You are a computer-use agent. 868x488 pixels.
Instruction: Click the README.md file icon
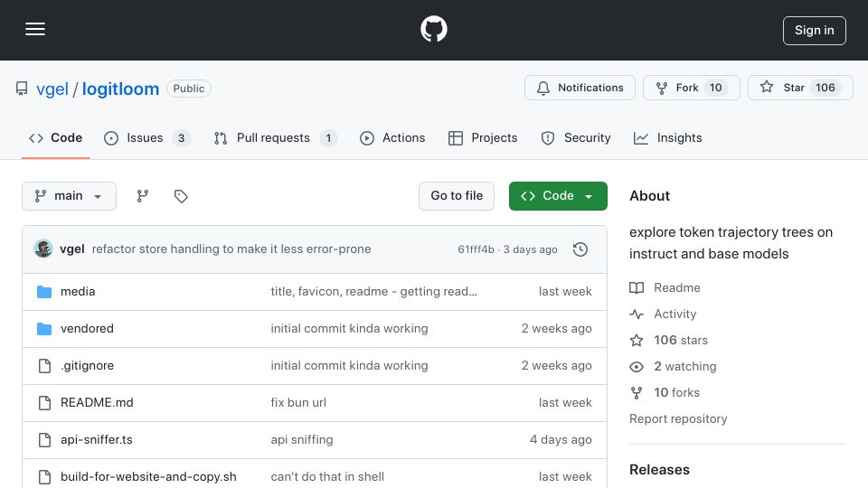(44, 403)
